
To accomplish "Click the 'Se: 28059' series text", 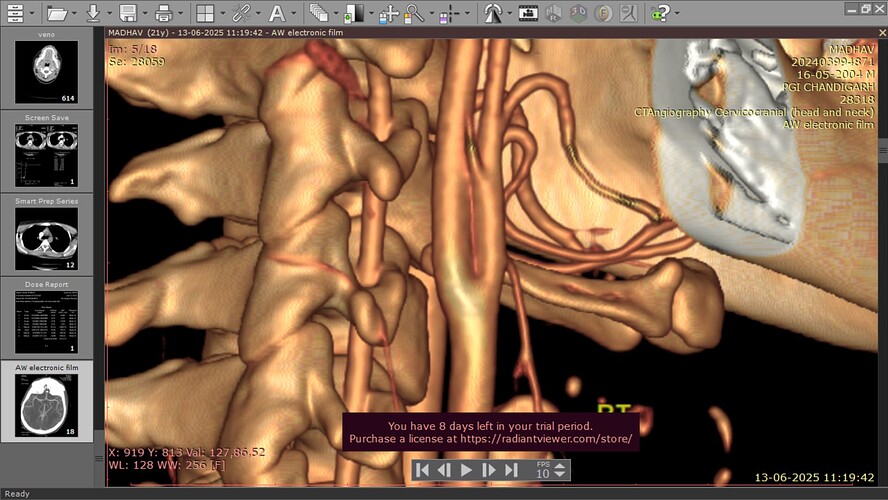I will coord(136,62).
